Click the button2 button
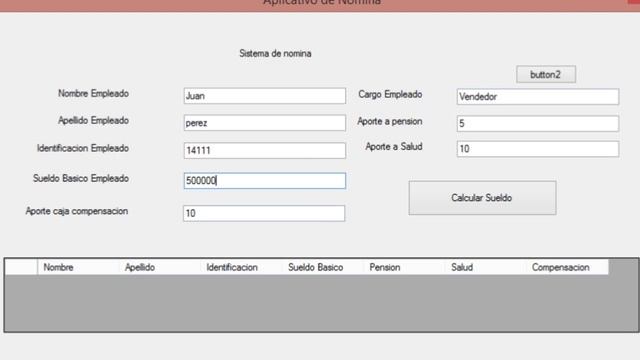640x360 pixels. (546, 74)
